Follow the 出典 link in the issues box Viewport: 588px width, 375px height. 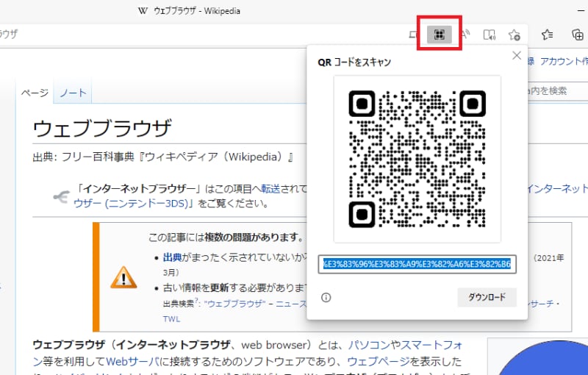(x=172, y=257)
